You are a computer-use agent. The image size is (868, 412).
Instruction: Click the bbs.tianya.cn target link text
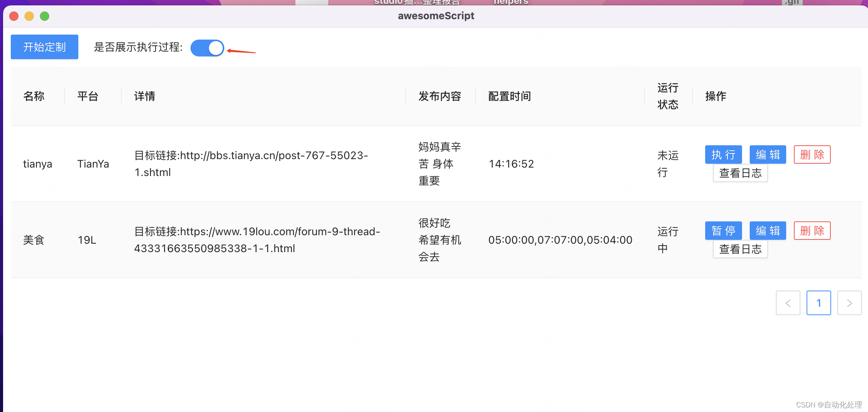click(251, 164)
